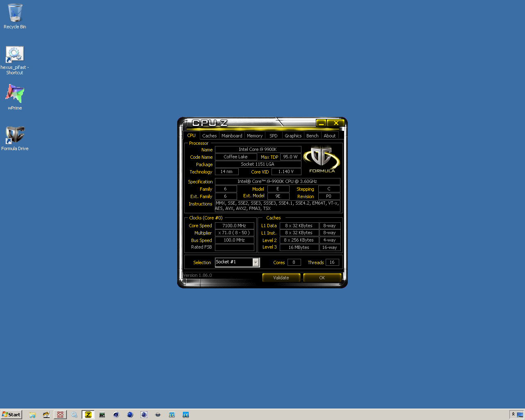
Task: Open the file explorer folder taskbar icon
Action: (x=32, y=415)
